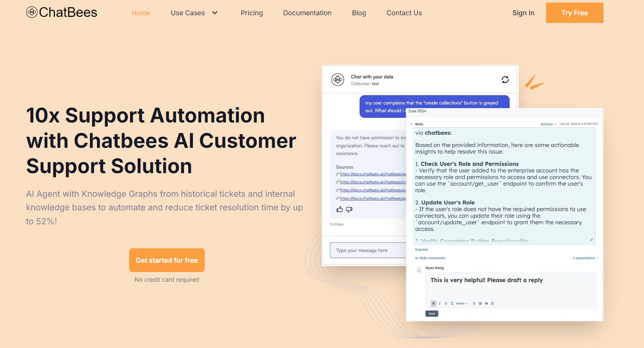Toggle bold formatting in the comment editor
The width and height of the screenshot is (644, 348).
pyautogui.click(x=433, y=303)
